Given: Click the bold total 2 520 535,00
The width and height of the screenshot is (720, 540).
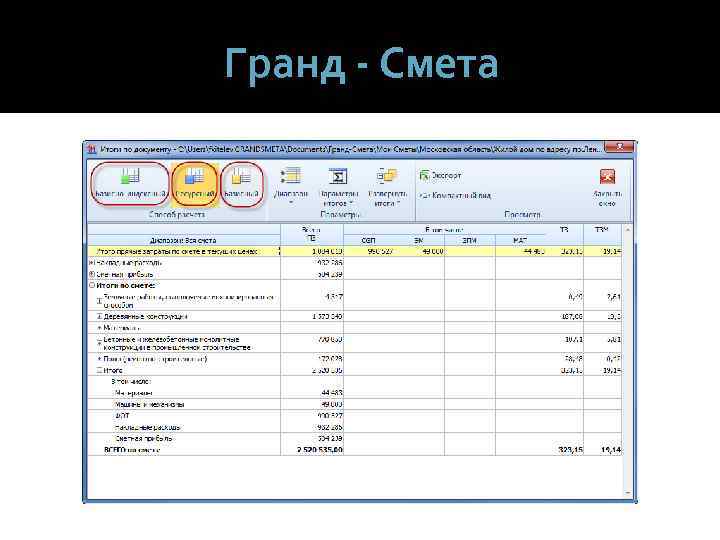Looking at the screenshot, I should click(320, 450).
